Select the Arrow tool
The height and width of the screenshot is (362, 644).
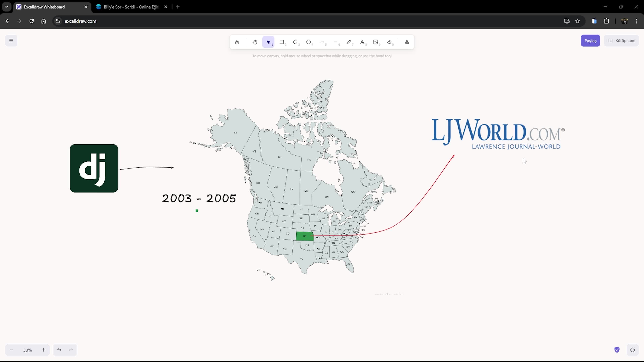[322, 42]
